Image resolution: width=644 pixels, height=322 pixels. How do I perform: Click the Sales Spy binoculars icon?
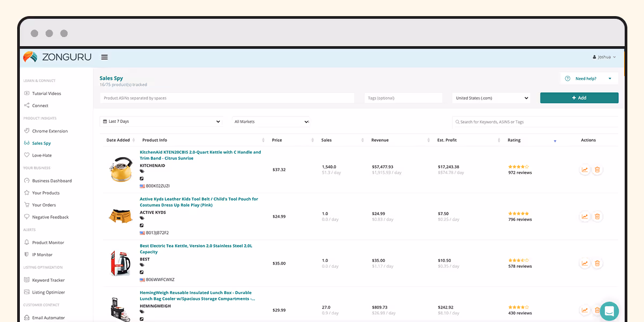(27, 143)
